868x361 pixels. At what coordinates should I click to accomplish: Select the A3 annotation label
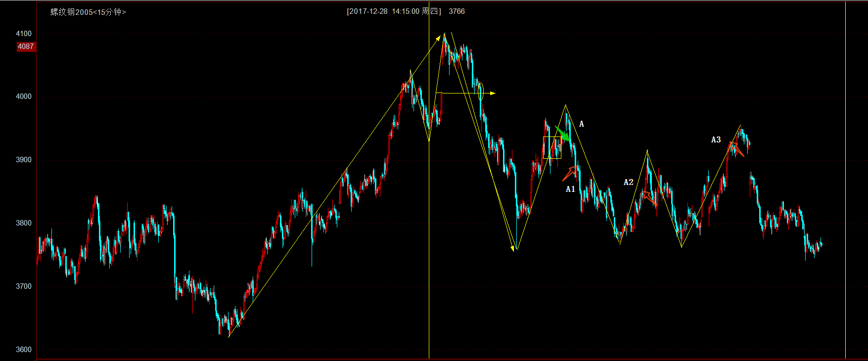click(716, 139)
